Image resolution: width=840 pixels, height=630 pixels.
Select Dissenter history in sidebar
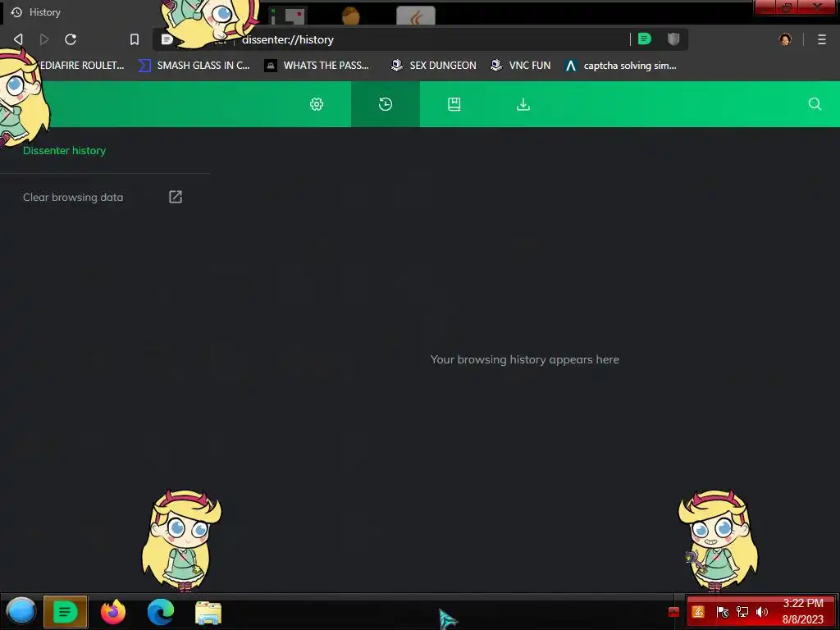pyautogui.click(x=64, y=151)
